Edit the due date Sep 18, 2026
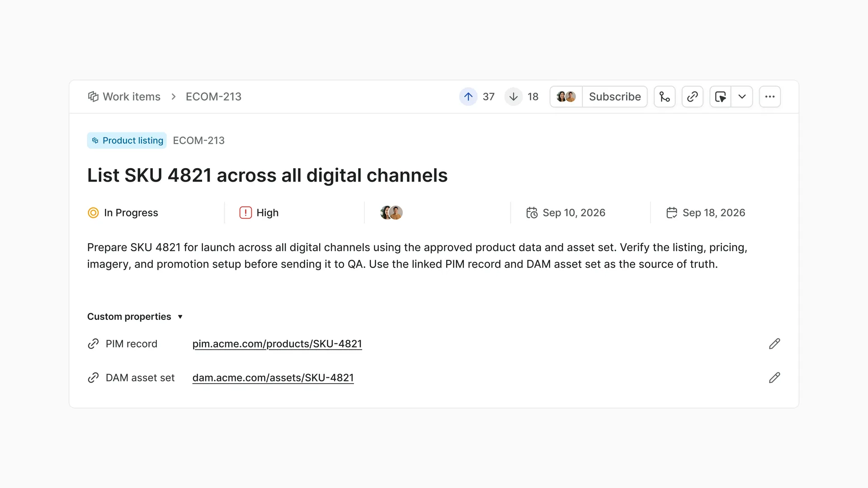This screenshot has height=488, width=868. 706,213
